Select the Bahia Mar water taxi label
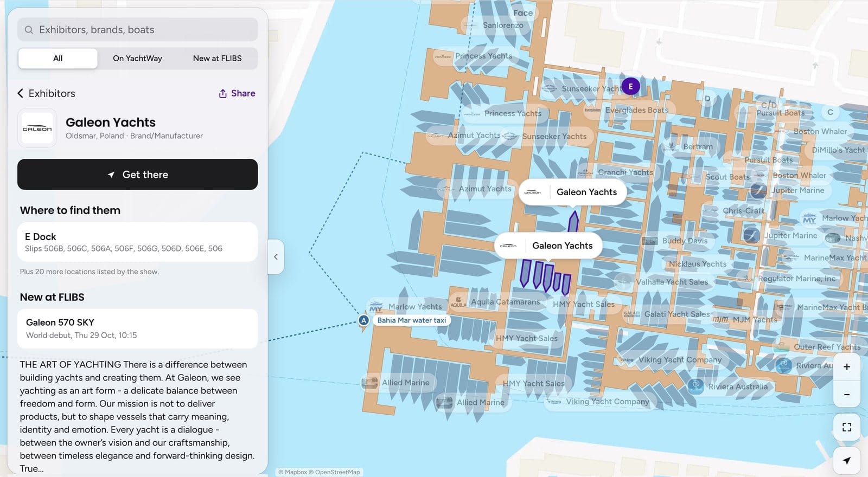 pyautogui.click(x=412, y=320)
